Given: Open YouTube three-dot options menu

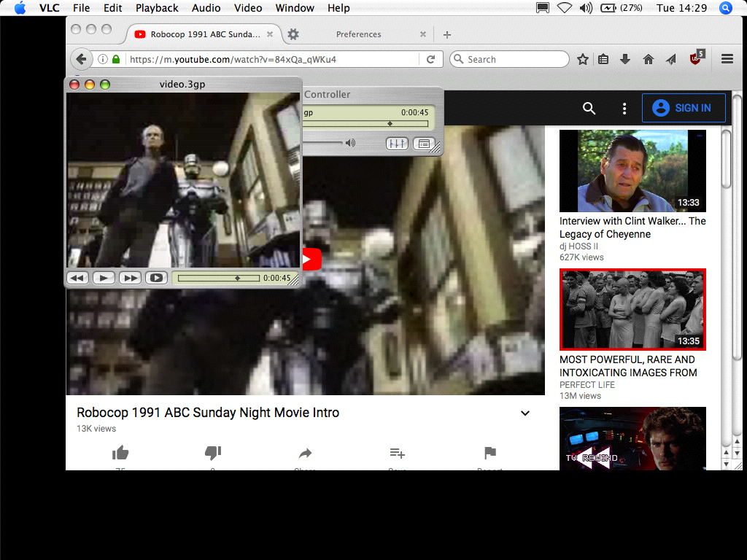Looking at the screenshot, I should (624, 109).
